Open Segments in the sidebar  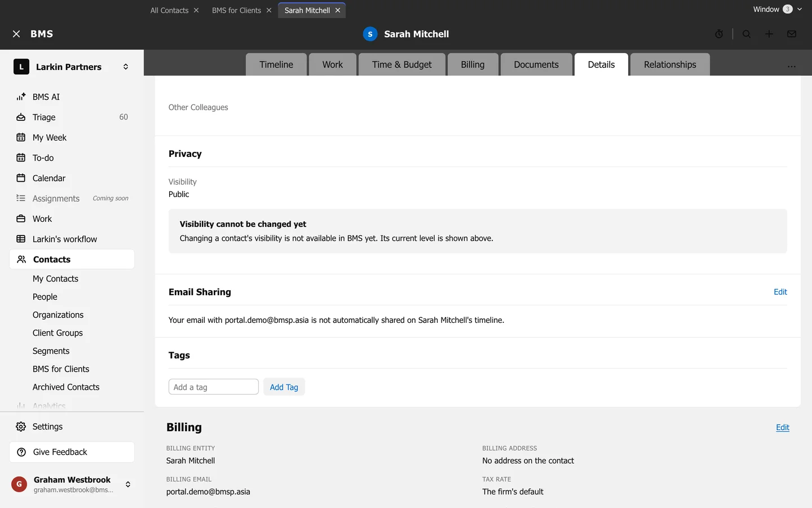(x=51, y=351)
